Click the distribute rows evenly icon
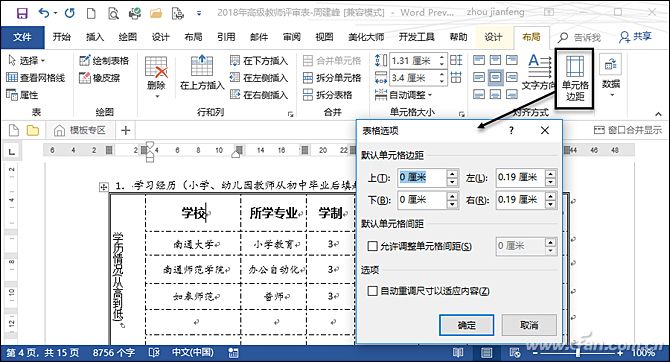 click(x=456, y=60)
